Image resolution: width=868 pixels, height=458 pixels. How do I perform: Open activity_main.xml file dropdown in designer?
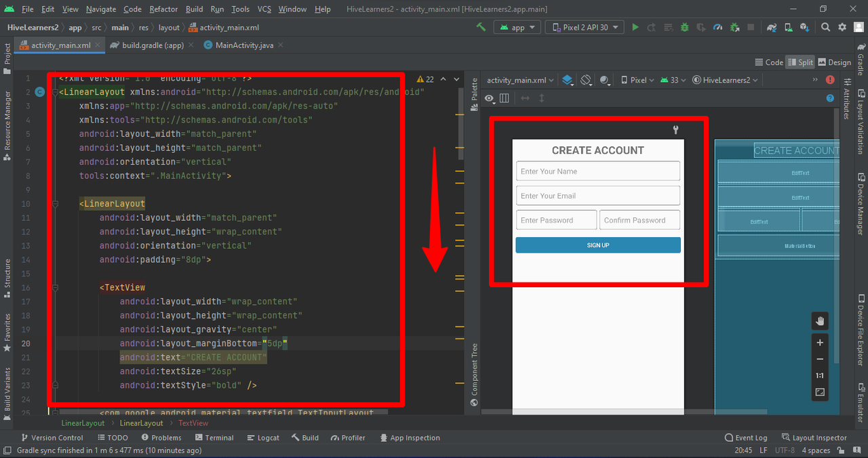(x=520, y=80)
